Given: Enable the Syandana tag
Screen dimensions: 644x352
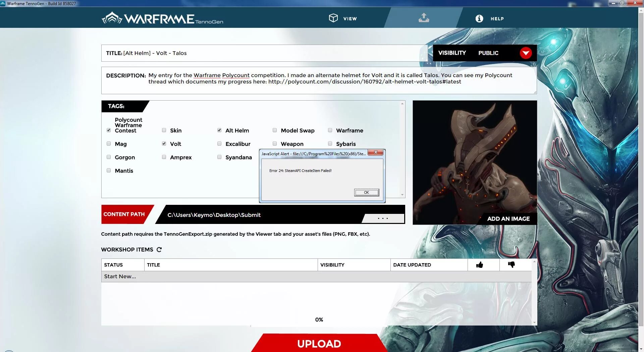Looking at the screenshot, I should tap(219, 157).
